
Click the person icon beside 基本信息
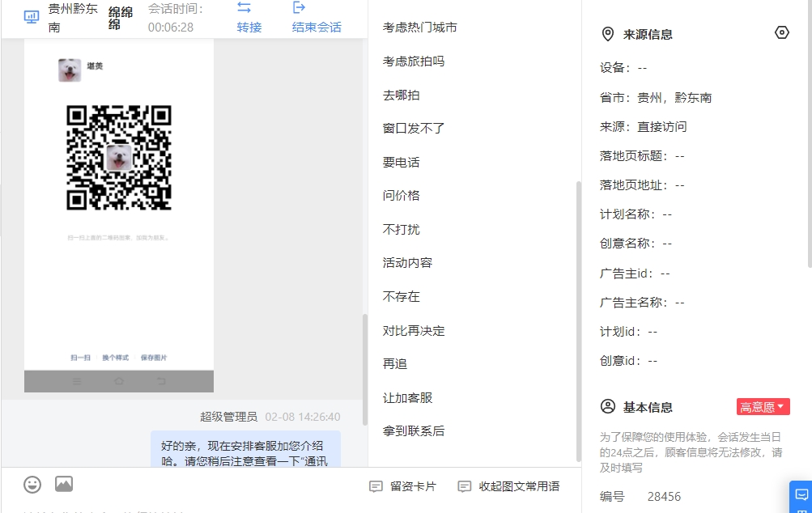[608, 406]
